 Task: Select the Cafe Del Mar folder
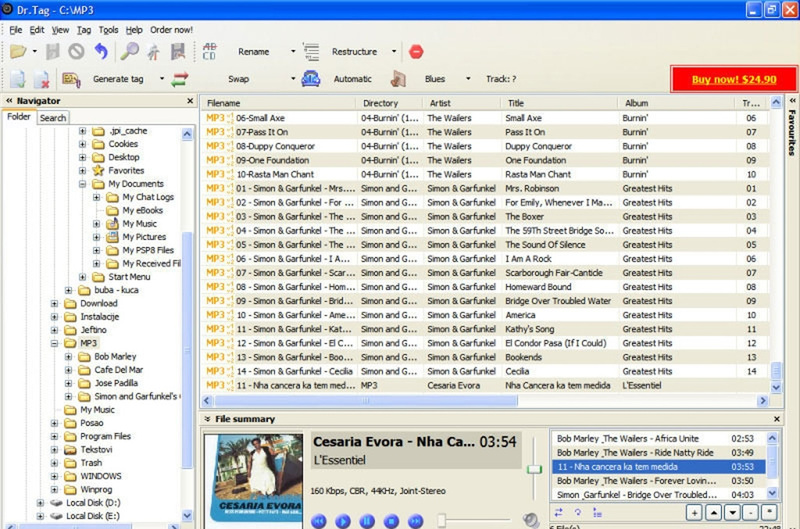pyautogui.click(x=118, y=370)
